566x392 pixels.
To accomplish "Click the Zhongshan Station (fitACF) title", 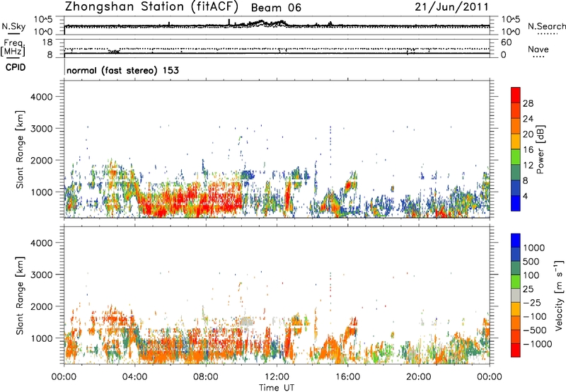I will pos(151,7).
